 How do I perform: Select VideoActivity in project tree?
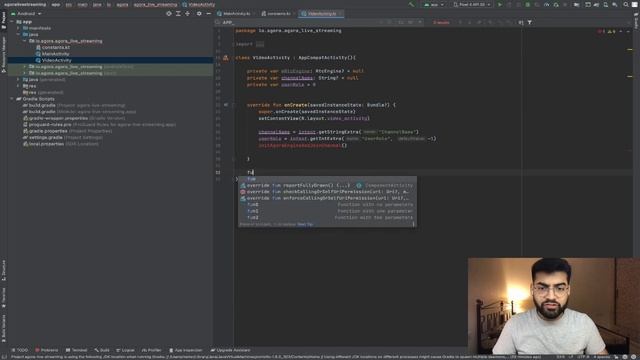coord(110,60)
